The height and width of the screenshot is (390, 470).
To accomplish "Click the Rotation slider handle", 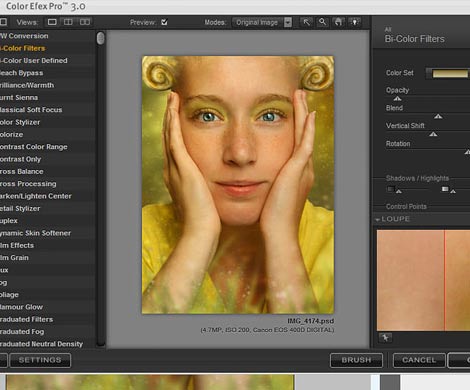I will [x=467, y=152].
